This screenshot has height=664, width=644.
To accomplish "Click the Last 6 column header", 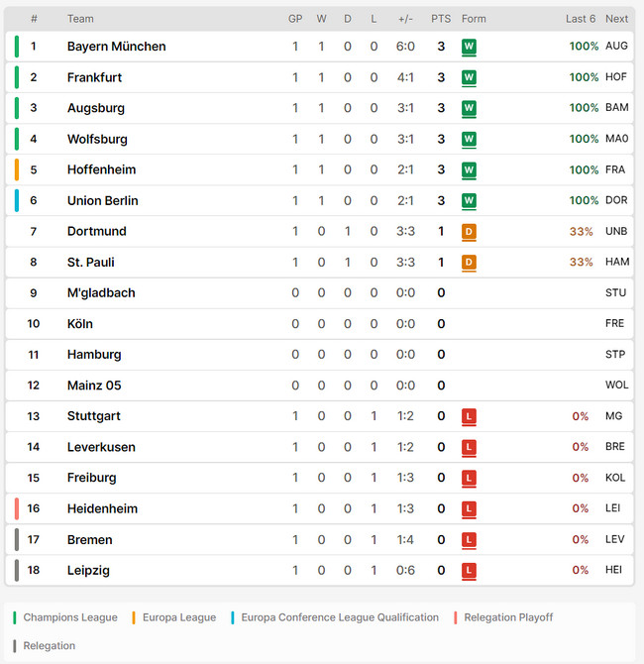I will pos(581,19).
